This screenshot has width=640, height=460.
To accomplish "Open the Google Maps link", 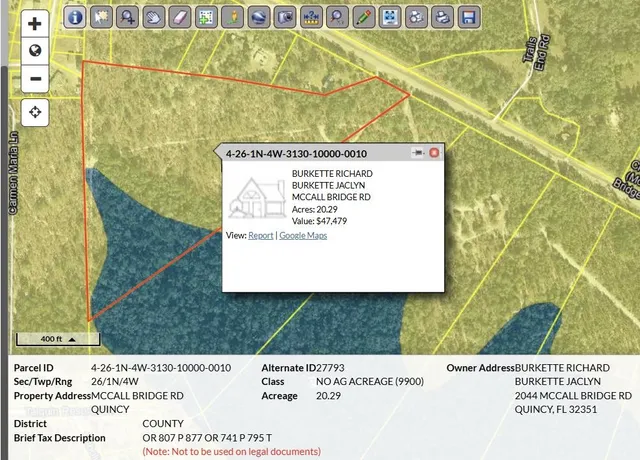I will (303, 235).
